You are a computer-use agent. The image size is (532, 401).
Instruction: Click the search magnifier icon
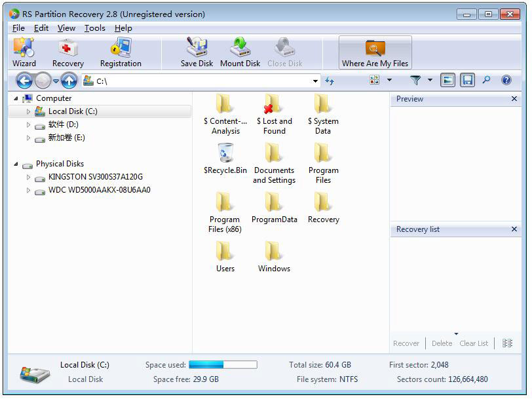pos(486,80)
